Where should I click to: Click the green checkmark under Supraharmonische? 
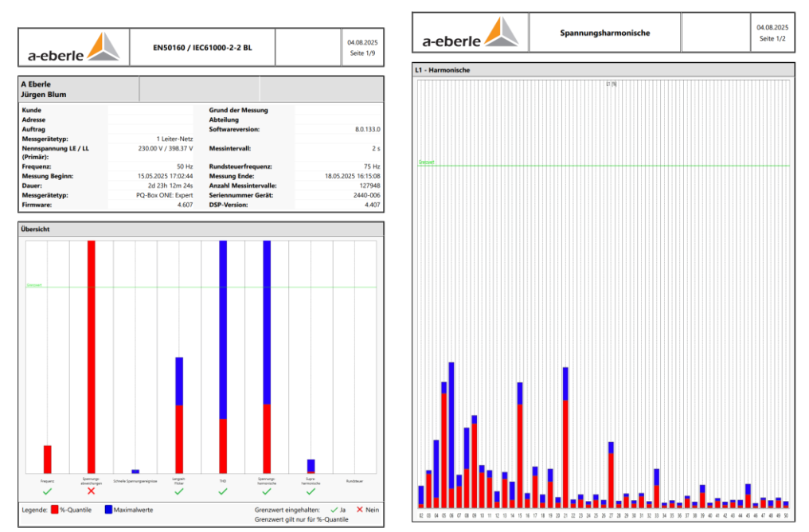click(311, 492)
